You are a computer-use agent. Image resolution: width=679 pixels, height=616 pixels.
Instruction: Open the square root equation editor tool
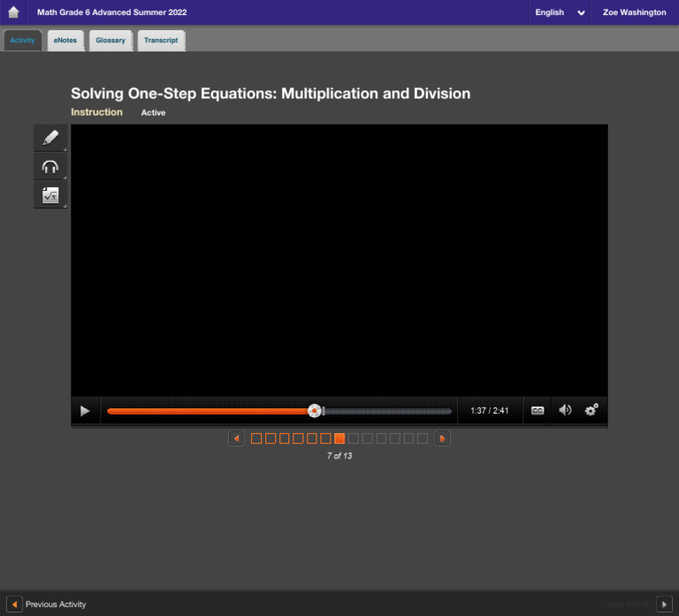pos(50,195)
